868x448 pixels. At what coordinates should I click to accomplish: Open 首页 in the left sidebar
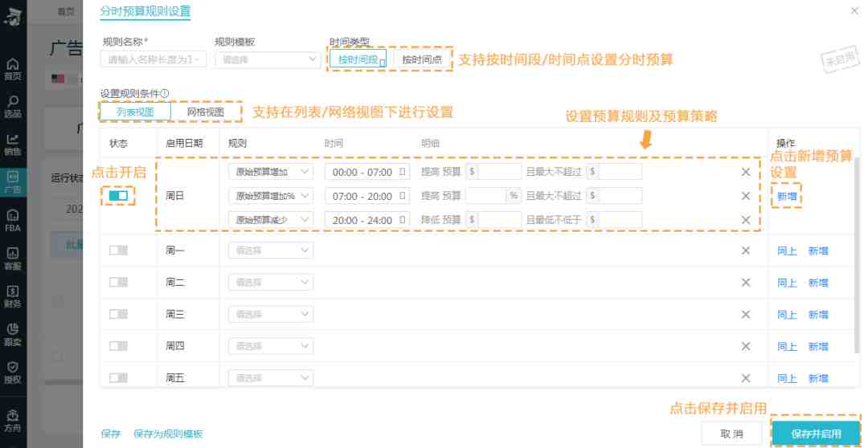click(12, 70)
